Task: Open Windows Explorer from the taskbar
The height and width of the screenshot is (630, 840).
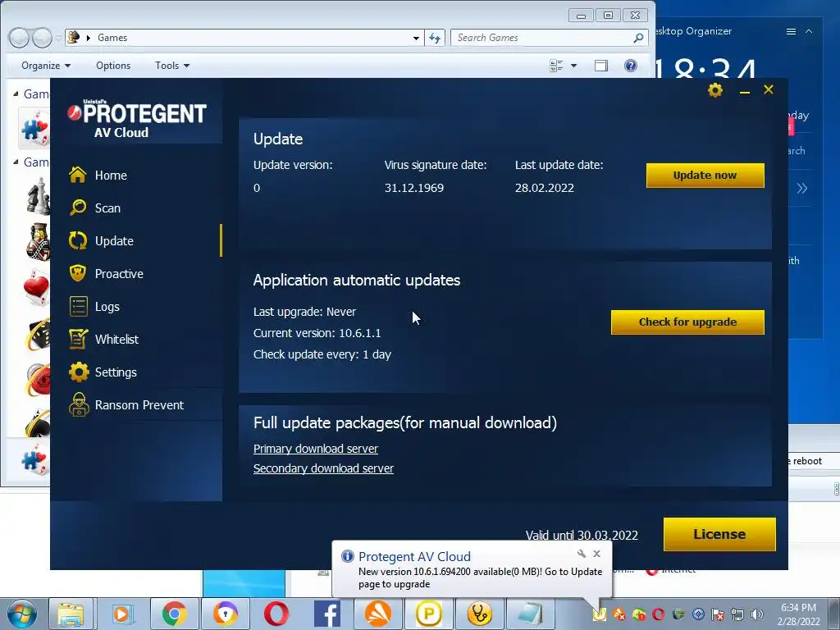Action: point(71,614)
